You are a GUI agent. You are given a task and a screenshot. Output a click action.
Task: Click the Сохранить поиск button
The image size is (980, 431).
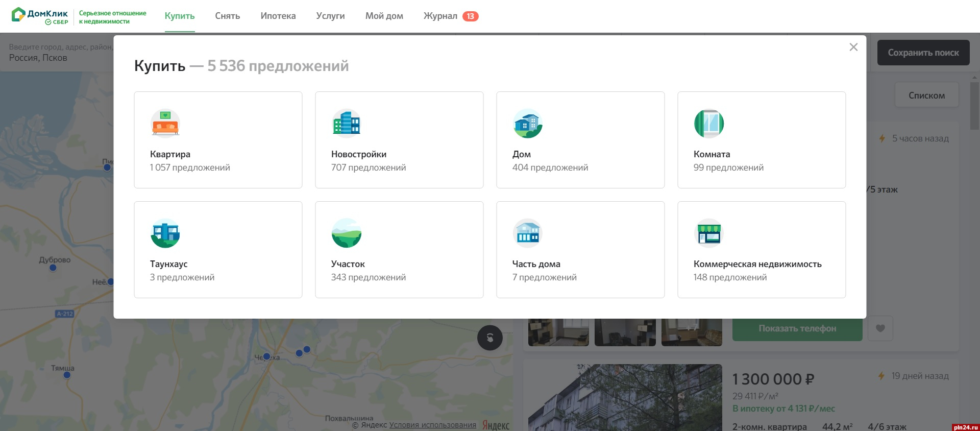click(x=923, y=53)
